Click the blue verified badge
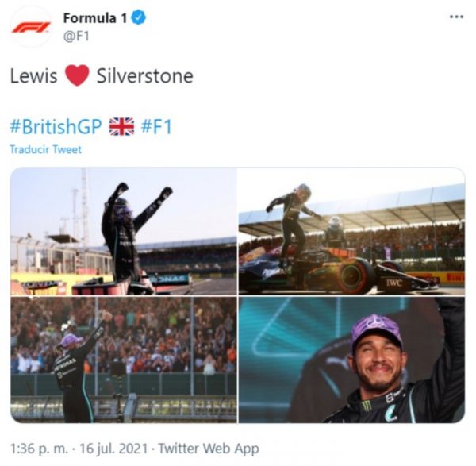Viewport: 476px width, 466px height. click(x=137, y=17)
